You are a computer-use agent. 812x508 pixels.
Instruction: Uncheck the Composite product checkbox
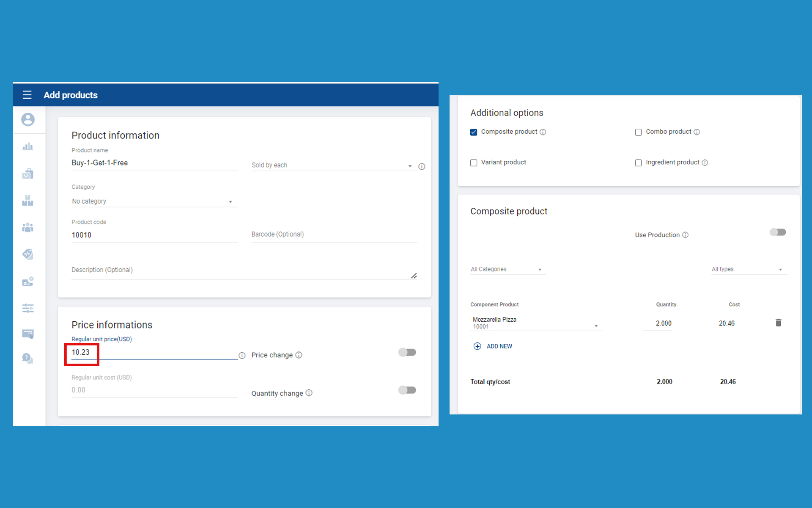click(x=474, y=132)
